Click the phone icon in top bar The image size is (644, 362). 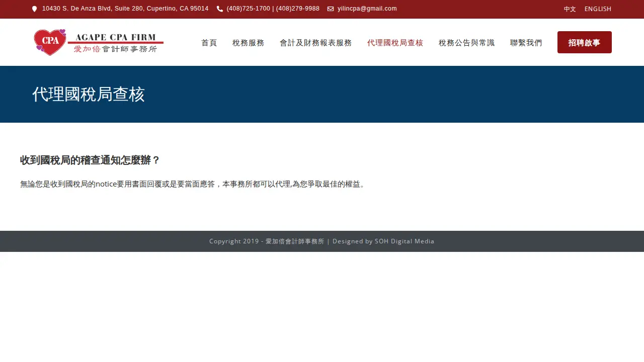(220, 9)
